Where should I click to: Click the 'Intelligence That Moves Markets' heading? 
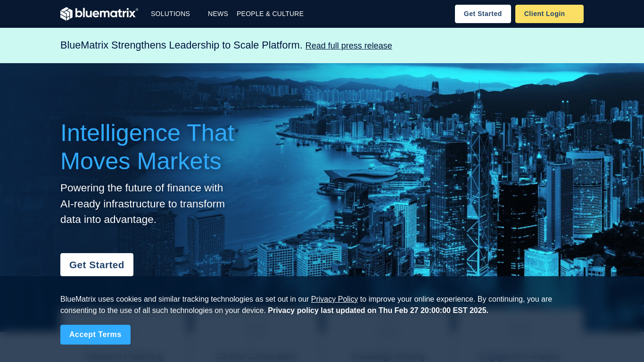point(148,147)
